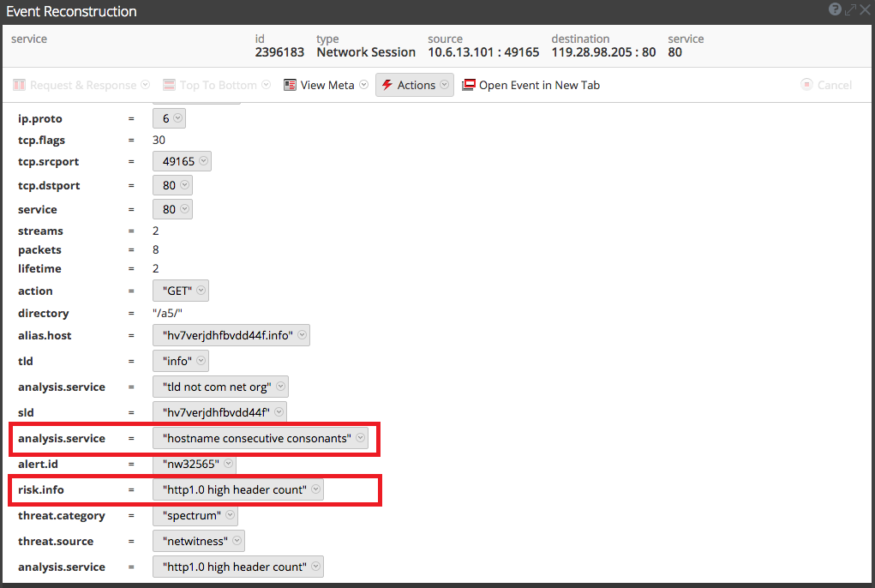Screen dimensions: 875x588
Task: Click the threat.source value "netwitness"
Action: point(195,541)
